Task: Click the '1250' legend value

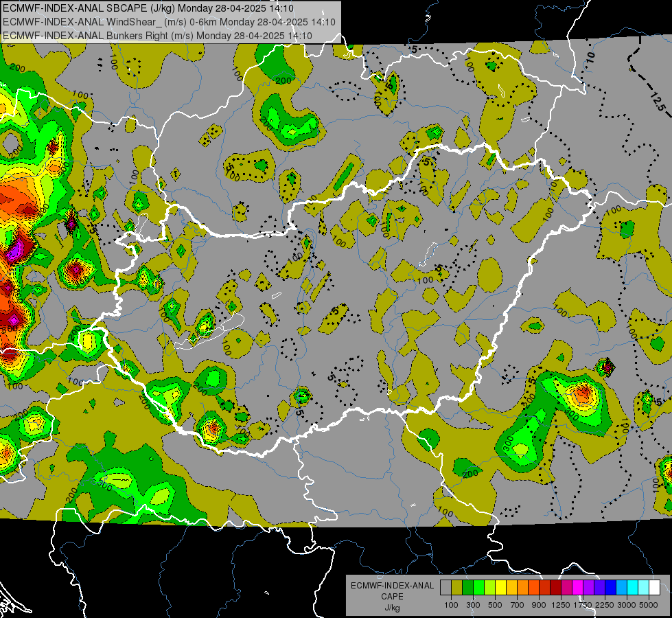Action: point(561,605)
